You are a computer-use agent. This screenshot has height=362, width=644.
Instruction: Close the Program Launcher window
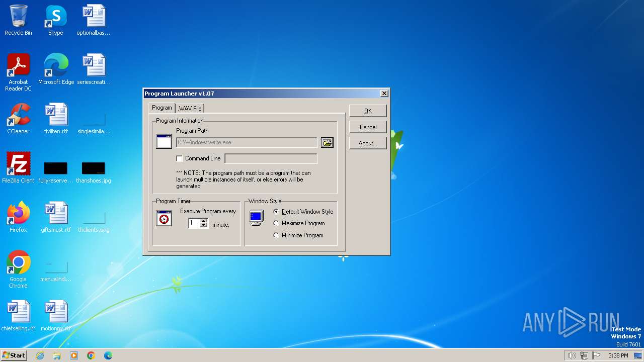point(384,94)
